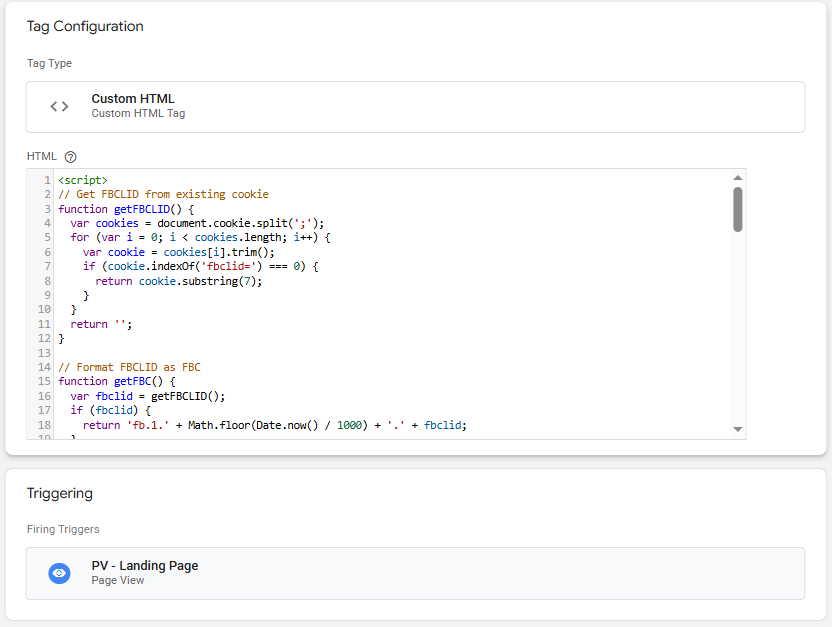Click the Custom HTML Tag subtitle text
Image resolution: width=832 pixels, height=627 pixels.
coord(138,113)
